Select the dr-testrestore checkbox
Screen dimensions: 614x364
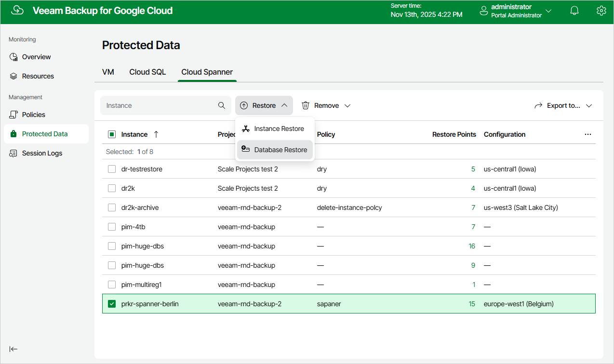click(112, 169)
